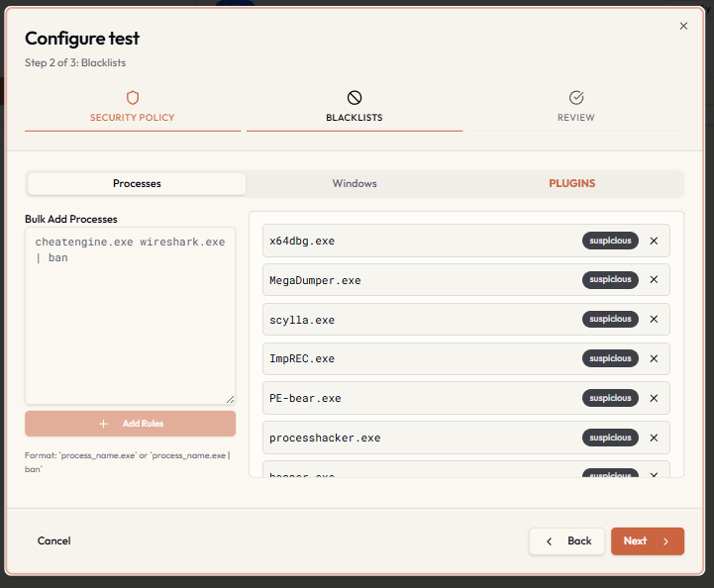The image size is (714, 588).
Task: Click the Security Policy shield icon
Action: click(133, 97)
